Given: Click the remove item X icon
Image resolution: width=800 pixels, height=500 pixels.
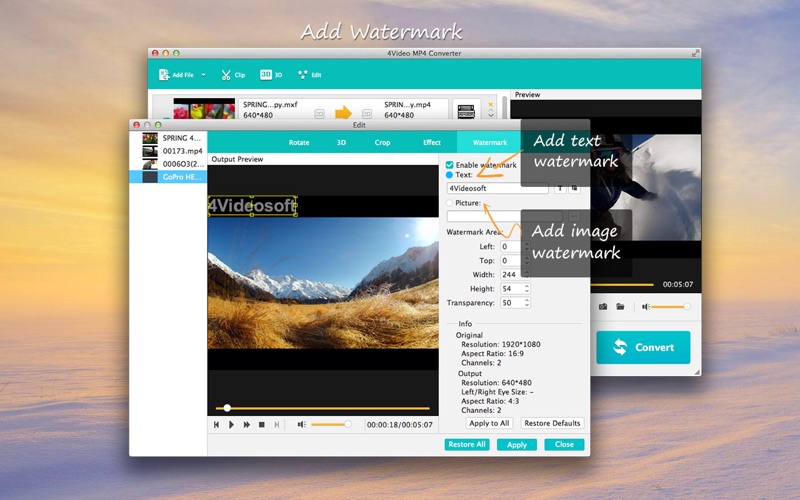Looking at the screenshot, I should point(491,105).
